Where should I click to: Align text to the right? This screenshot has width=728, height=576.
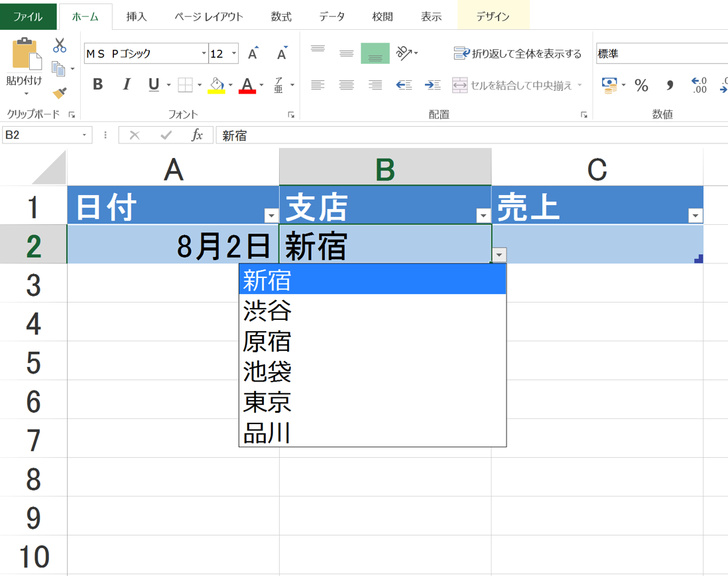[375, 85]
